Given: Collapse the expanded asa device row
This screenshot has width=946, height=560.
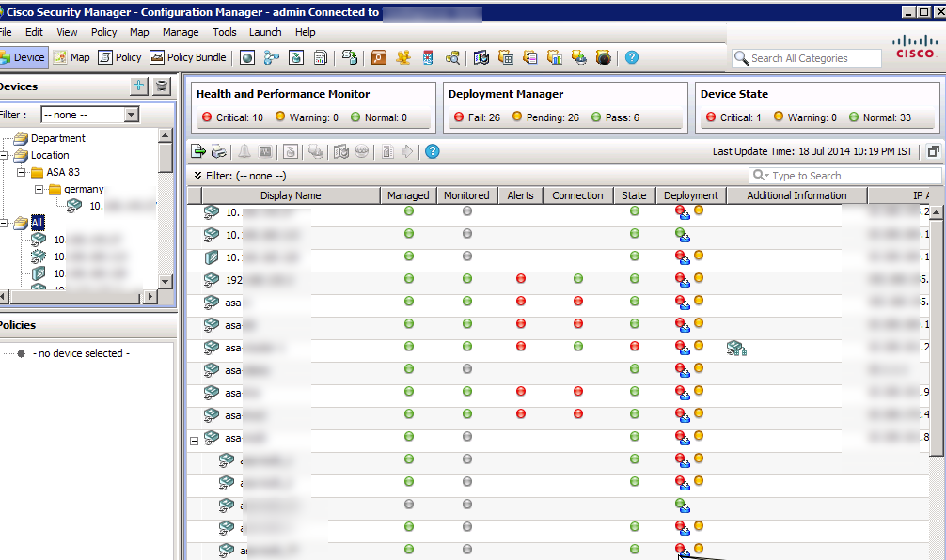Looking at the screenshot, I should [x=195, y=440].
